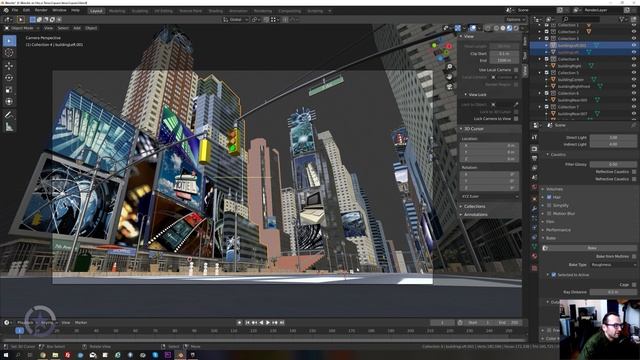Open the viewport Add menu
This screenshot has height=360, width=640.
click(x=77, y=28)
